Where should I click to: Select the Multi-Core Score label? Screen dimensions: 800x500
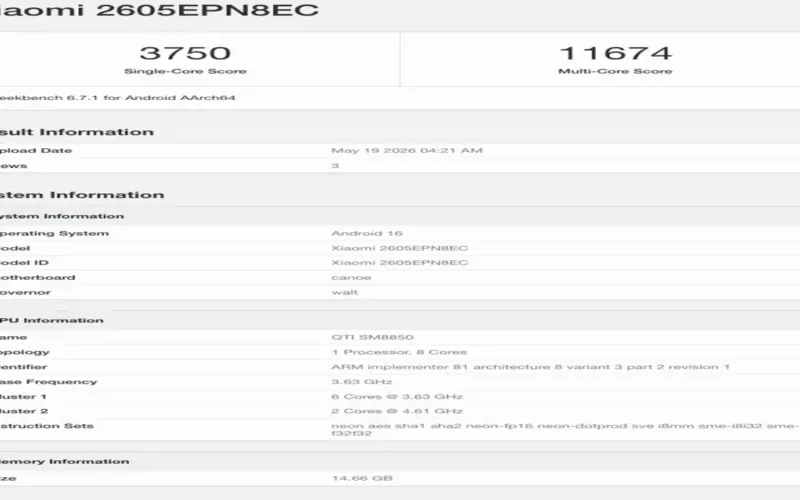pyautogui.click(x=615, y=71)
